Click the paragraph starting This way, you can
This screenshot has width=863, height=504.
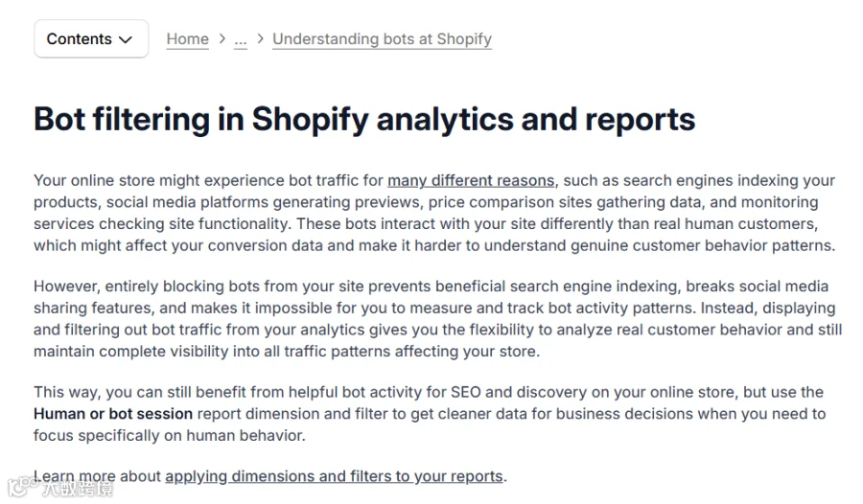(430, 414)
